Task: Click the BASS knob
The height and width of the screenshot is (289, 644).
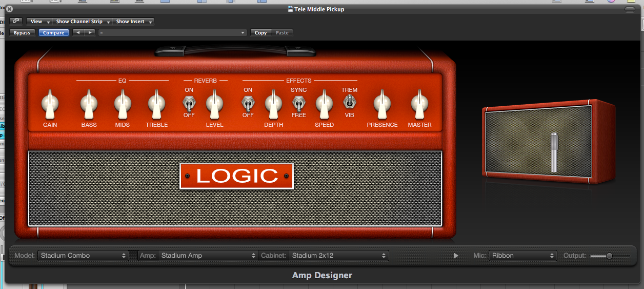Action: (x=89, y=104)
